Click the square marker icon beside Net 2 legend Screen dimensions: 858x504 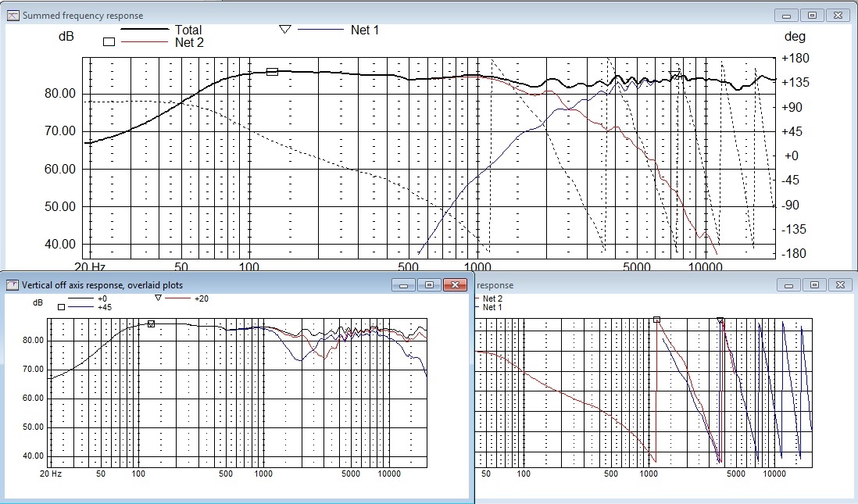click(109, 41)
